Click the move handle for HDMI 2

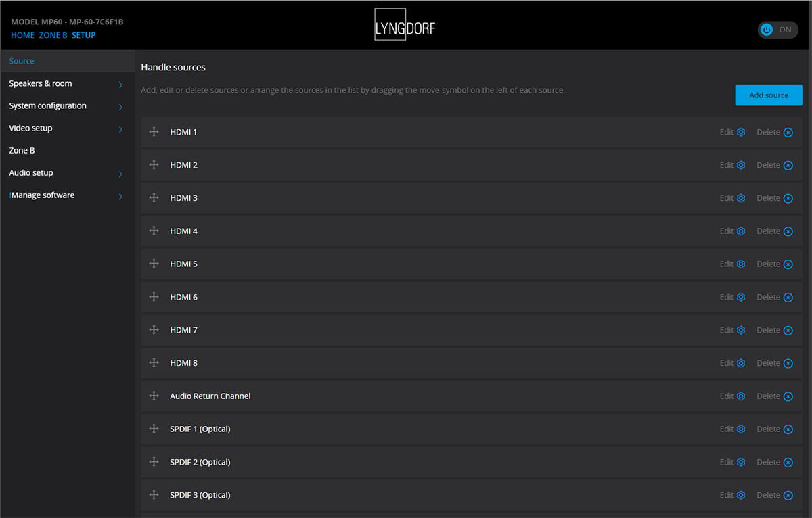pyautogui.click(x=154, y=165)
